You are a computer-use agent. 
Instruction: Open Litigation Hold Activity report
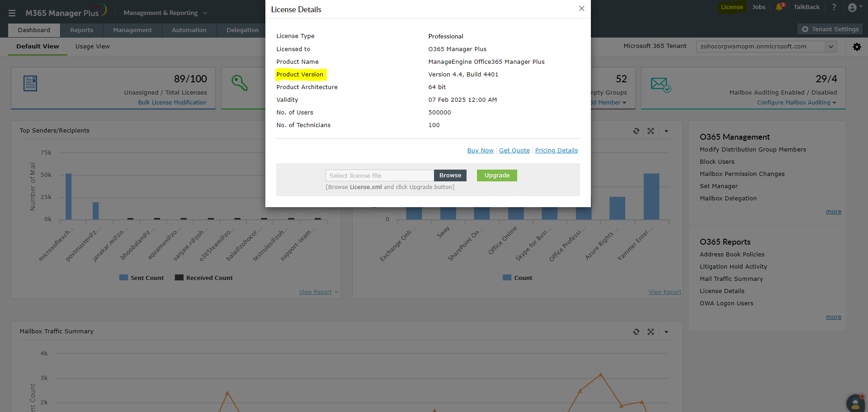pos(733,267)
